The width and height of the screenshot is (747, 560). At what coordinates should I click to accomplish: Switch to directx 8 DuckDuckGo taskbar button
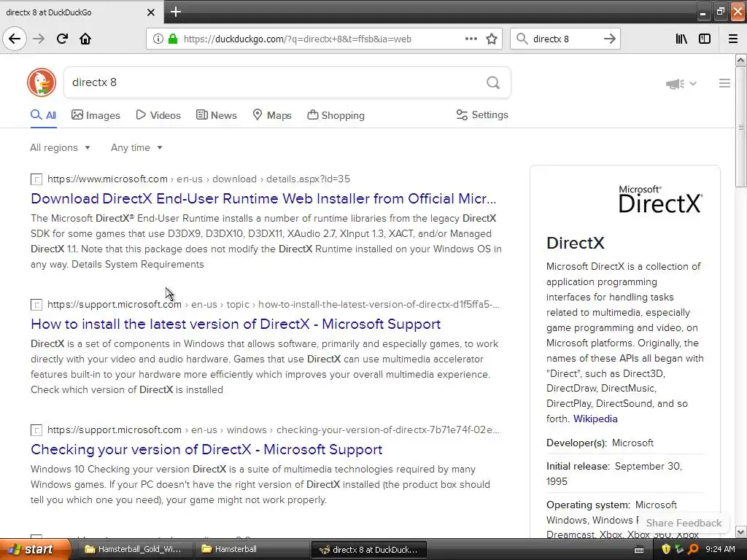tap(368, 550)
